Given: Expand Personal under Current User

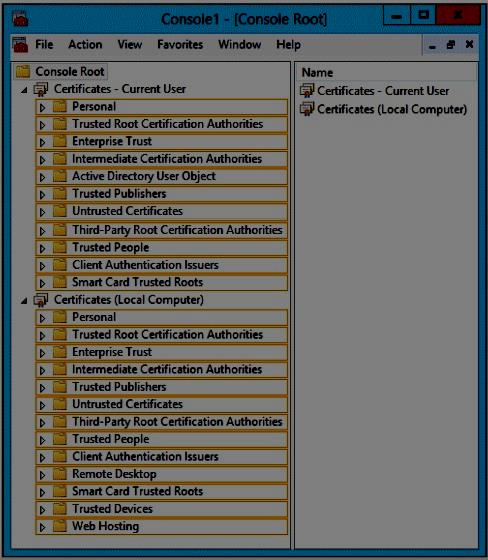Looking at the screenshot, I should pos(43,108).
